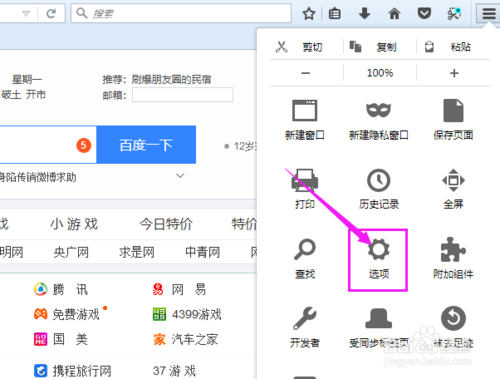Bookmark this page with star icon
The image size is (500, 379).
(309, 14)
